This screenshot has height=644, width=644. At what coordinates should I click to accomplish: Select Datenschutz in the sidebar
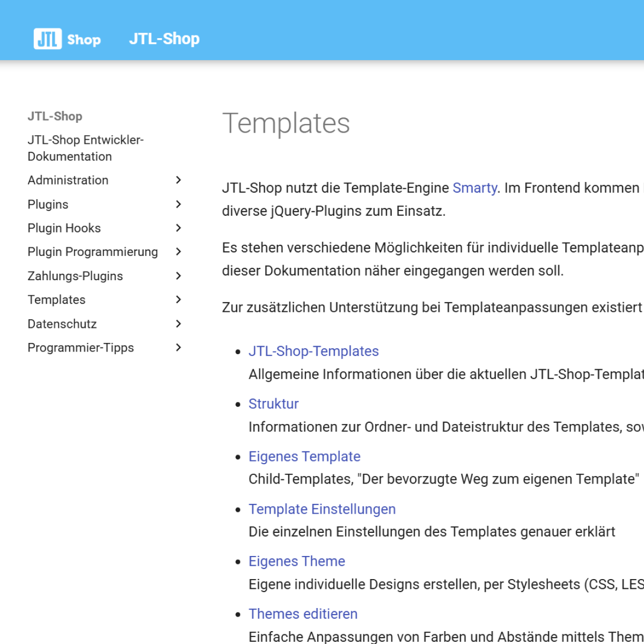point(62,324)
